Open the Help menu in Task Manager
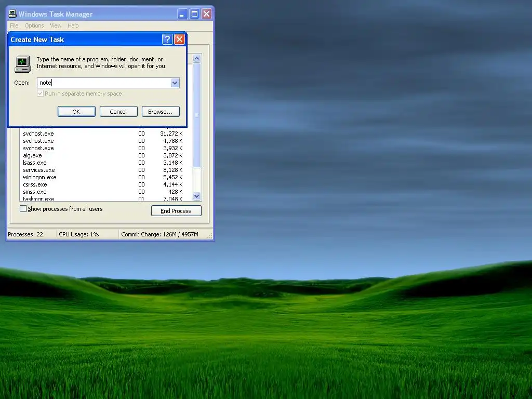 (x=73, y=25)
